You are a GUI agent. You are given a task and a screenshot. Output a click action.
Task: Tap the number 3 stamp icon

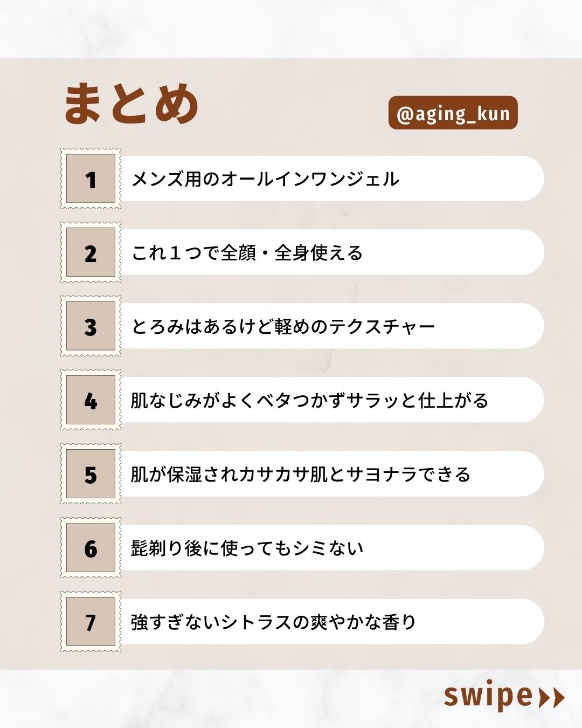pyautogui.click(x=91, y=326)
